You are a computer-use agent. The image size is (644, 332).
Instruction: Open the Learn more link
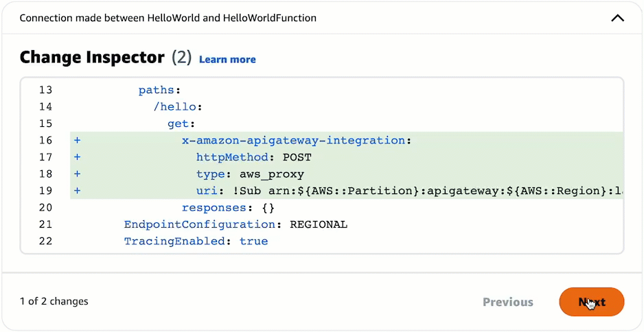(227, 60)
